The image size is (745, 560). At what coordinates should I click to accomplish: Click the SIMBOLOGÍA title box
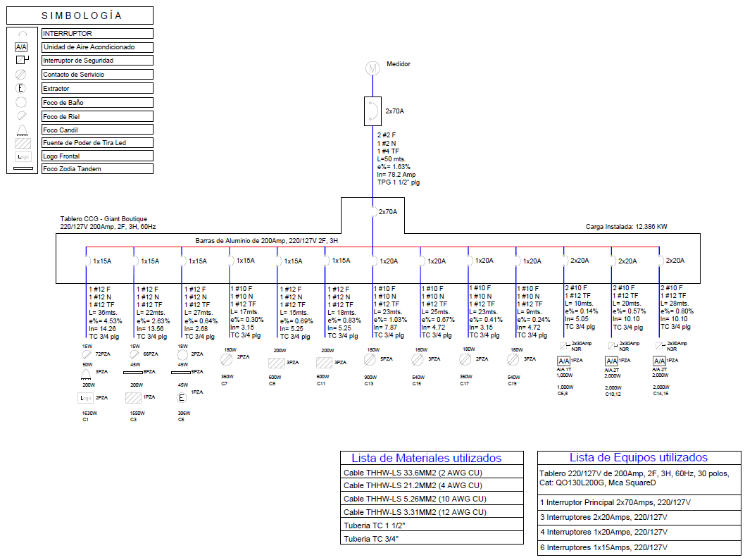(80, 15)
